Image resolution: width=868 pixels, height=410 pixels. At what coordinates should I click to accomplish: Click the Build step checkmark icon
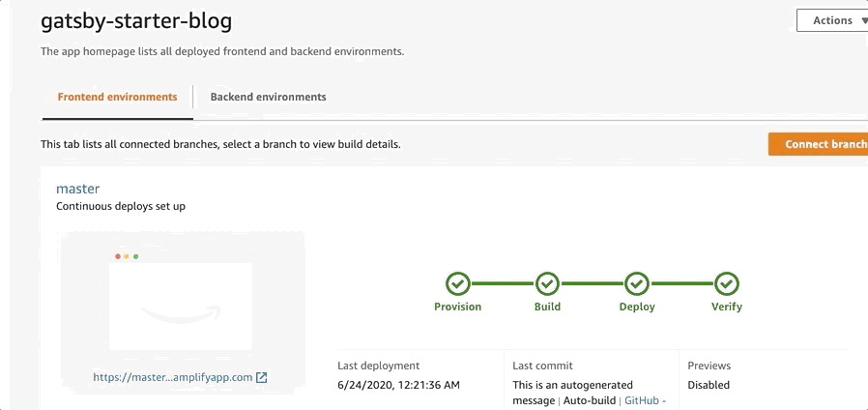(547, 283)
